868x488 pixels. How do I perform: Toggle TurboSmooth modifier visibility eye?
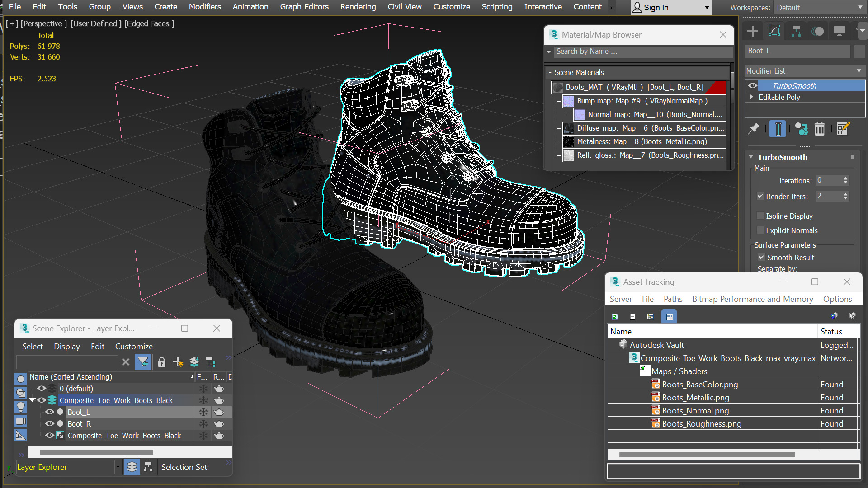pos(753,85)
